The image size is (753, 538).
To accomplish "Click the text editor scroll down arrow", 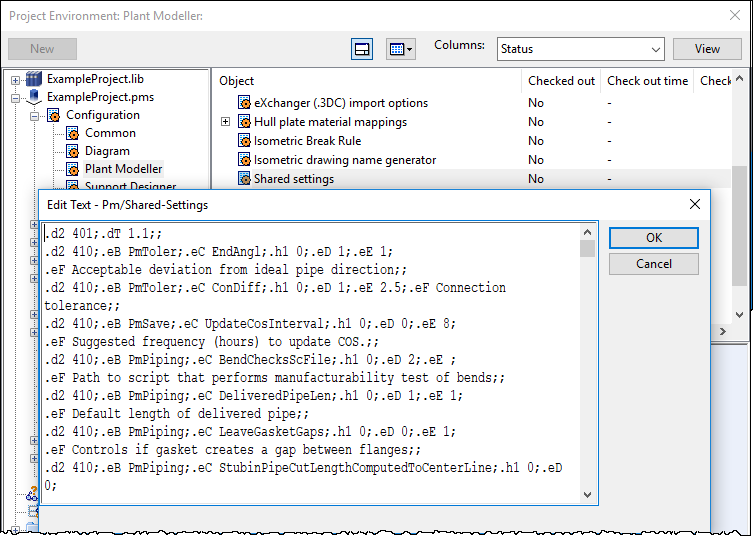I will 587,496.
